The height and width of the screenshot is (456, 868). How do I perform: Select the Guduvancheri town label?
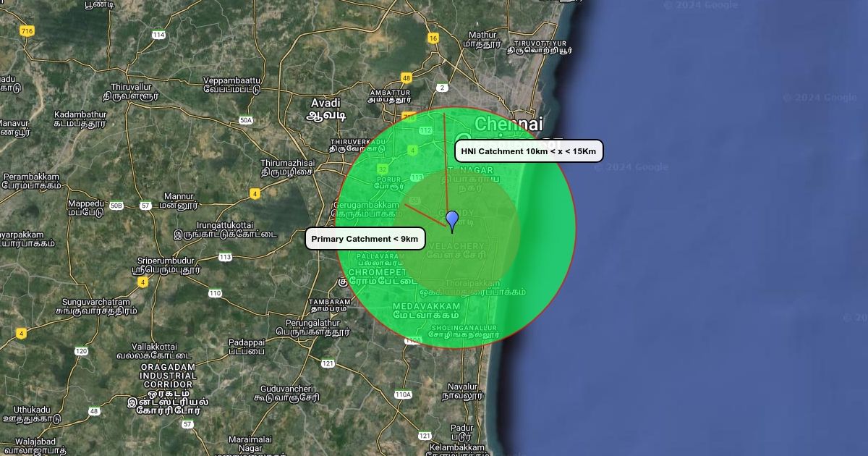pos(286,393)
